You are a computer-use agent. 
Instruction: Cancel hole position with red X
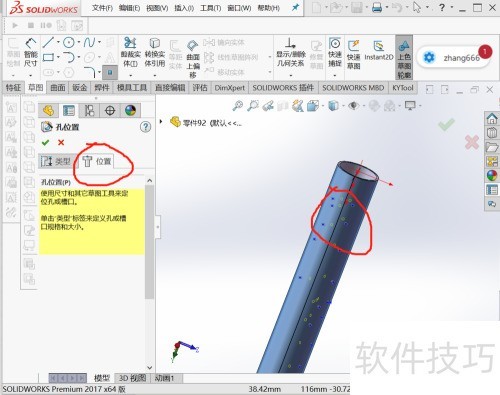pos(61,143)
